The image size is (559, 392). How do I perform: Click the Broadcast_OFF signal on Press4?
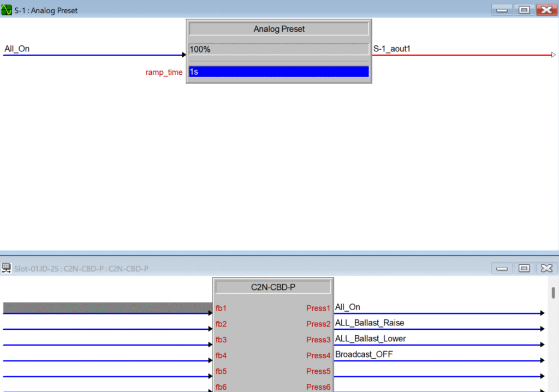click(x=364, y=354)
